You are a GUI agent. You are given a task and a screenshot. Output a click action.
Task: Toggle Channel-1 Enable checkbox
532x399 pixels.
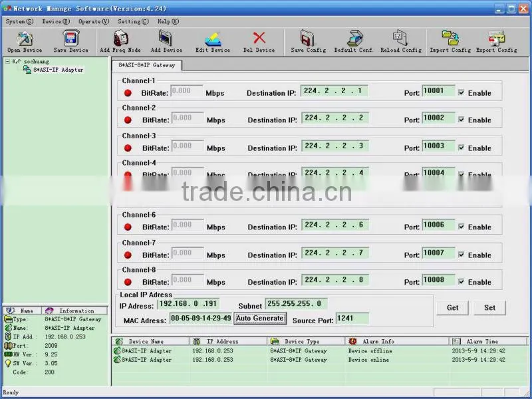[x=461, y=92]
